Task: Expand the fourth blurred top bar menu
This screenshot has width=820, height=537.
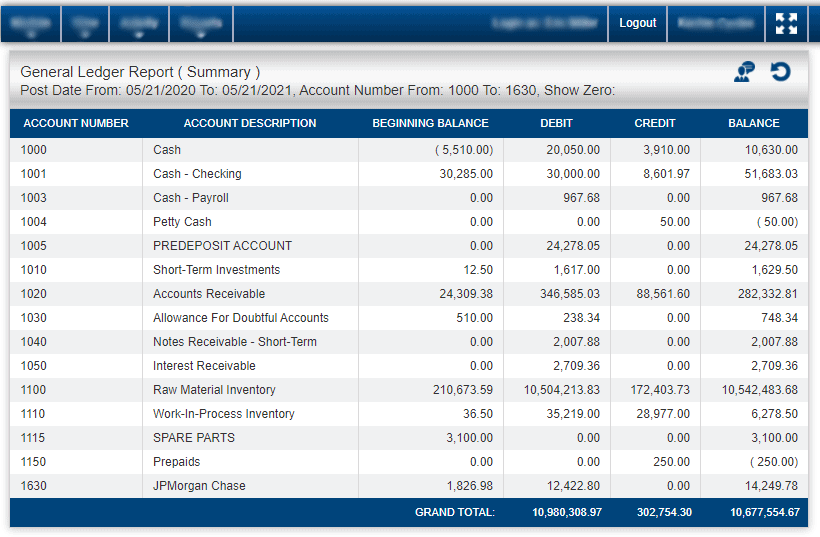Action: click(x=201, y=24)
